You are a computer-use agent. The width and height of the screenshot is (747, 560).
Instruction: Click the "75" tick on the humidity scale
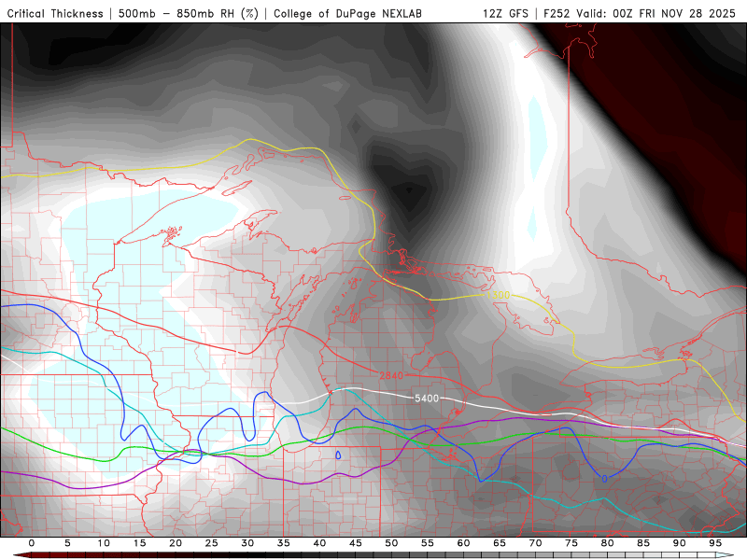tap(571, 543)
